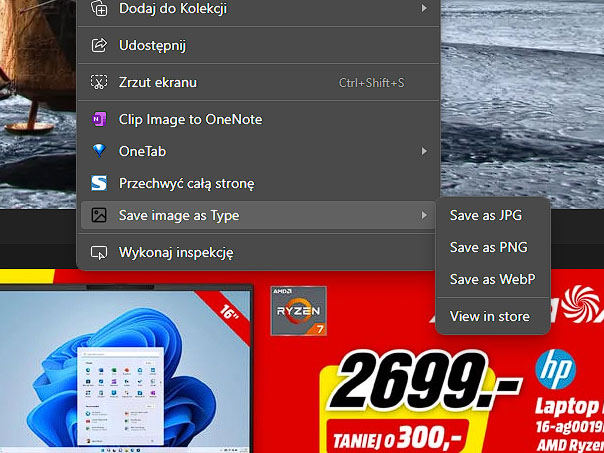
Task: Click the Dodaj do Kolekcji collection icon
Action: 99,8
